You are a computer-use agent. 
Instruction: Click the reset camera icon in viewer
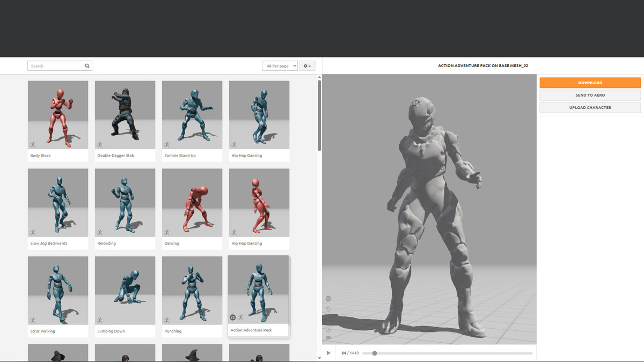click(328, 309)
